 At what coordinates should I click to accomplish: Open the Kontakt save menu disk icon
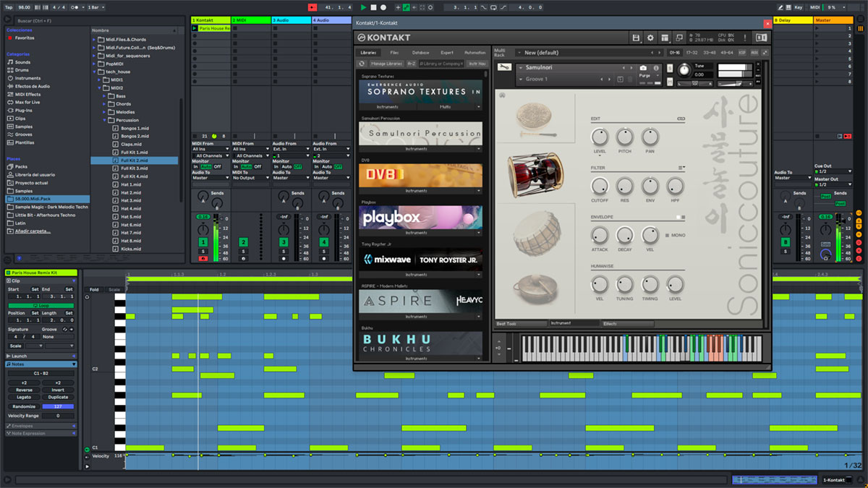point(636,38)
